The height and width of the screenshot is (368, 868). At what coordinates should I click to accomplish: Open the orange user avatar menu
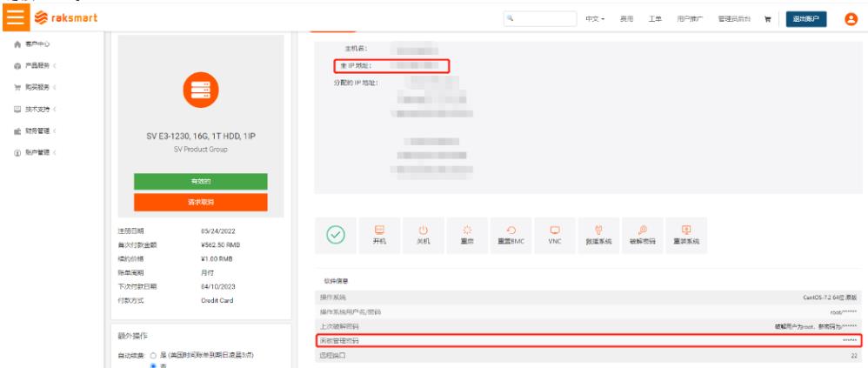point(851,19)
